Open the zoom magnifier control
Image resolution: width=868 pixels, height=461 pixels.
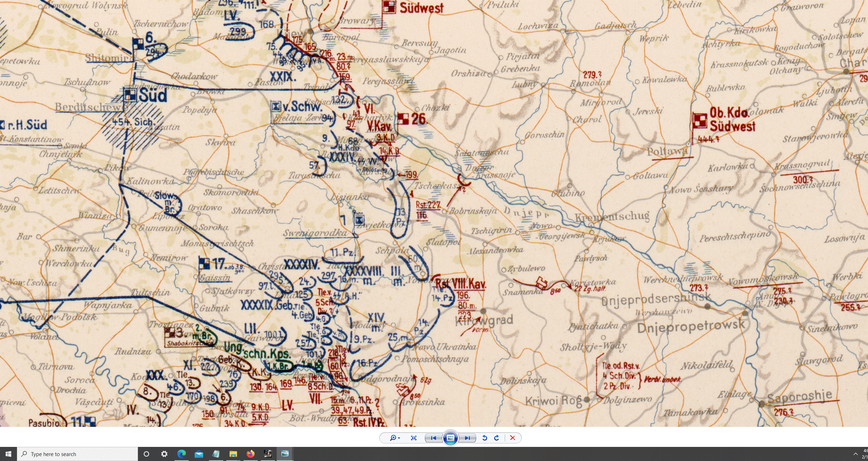[x=393, y=438]
